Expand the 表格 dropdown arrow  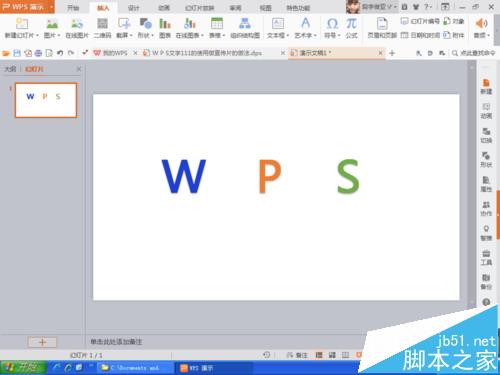point(224,35)
